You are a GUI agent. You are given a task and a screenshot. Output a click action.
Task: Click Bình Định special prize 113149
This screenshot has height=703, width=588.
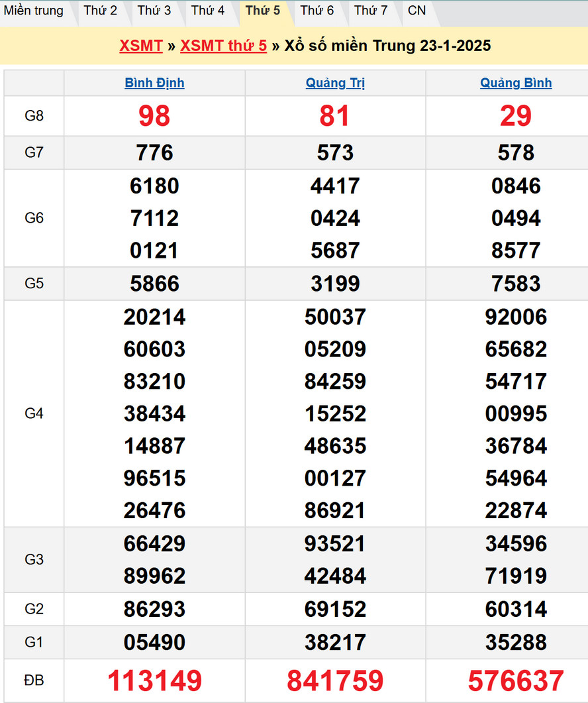coord(154,681)
